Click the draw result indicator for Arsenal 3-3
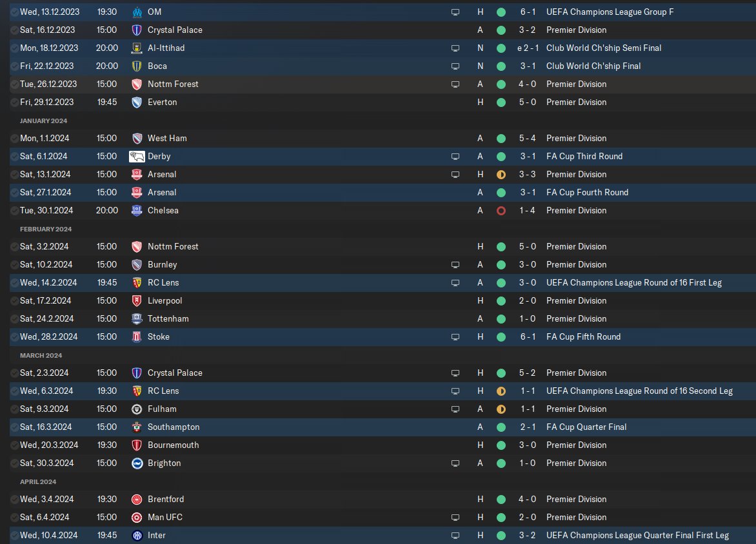 click(501, 175)
